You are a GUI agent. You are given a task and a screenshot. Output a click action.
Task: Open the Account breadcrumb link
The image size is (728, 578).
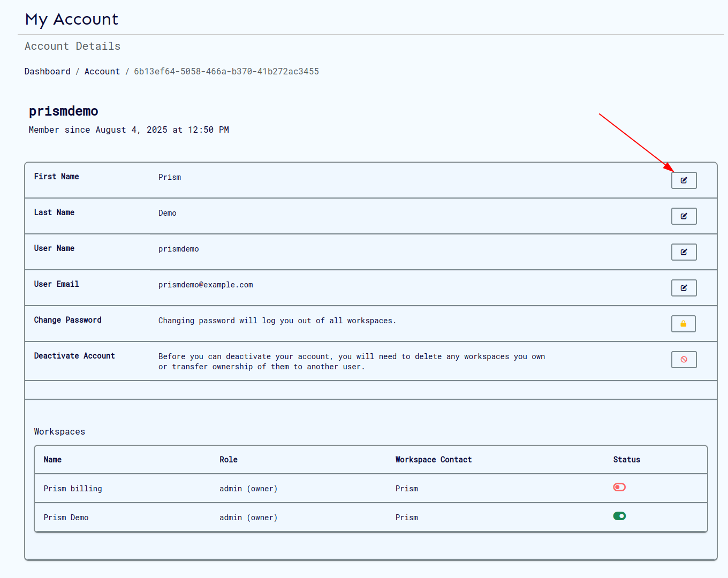coord(102,72)
